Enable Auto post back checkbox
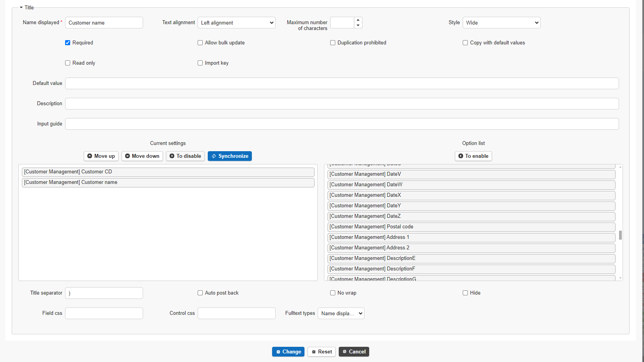Image resolution: width=644 pixels, height=362 pixels. tap(200, 293)
